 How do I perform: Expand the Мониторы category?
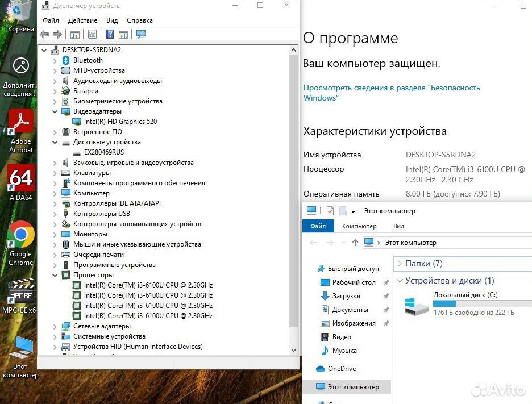(x=55, y=235)
